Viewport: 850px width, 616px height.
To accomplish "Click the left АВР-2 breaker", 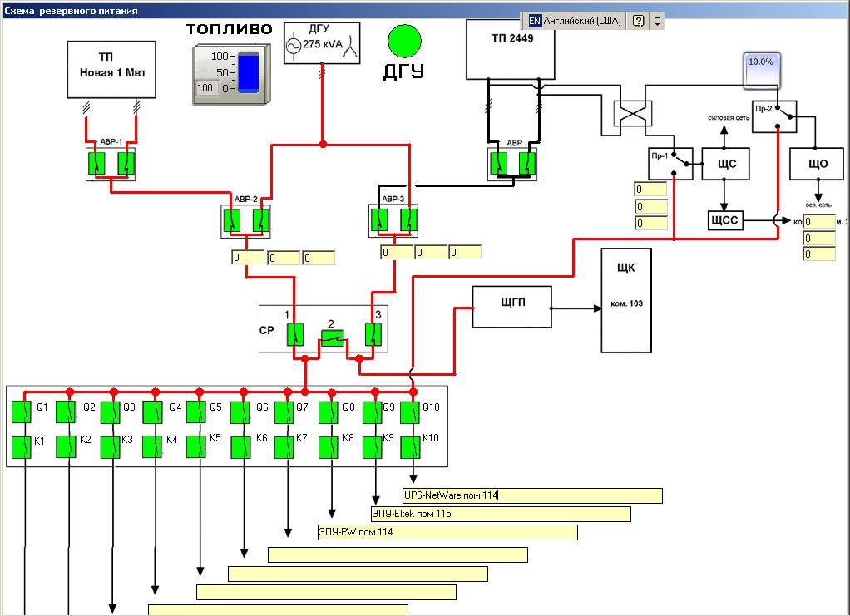I will coord(232,220).
